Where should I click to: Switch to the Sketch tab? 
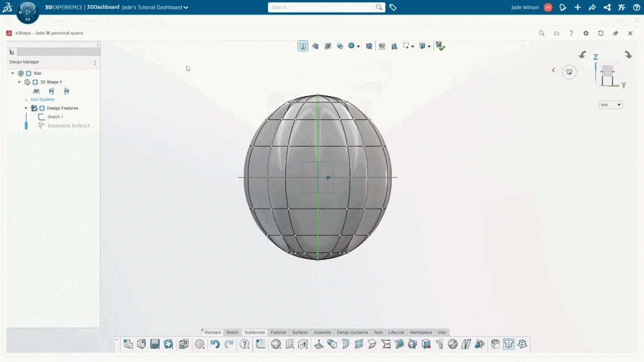(x=232, y=332)
